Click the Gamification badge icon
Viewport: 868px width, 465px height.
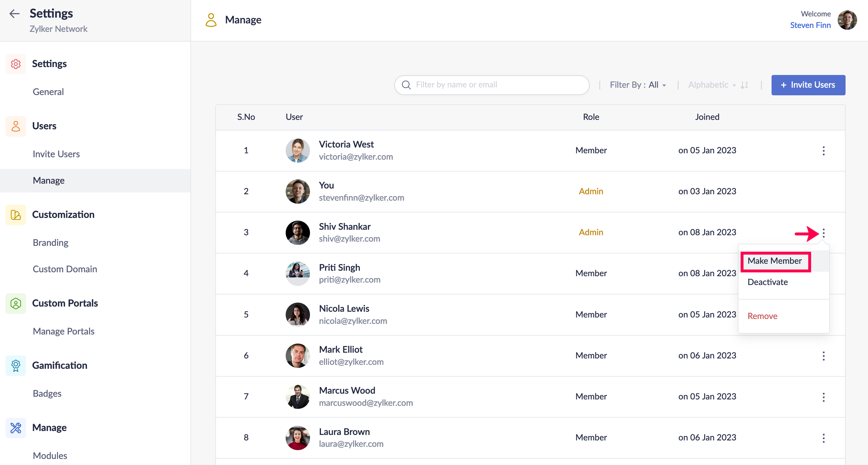click(15, 365)
